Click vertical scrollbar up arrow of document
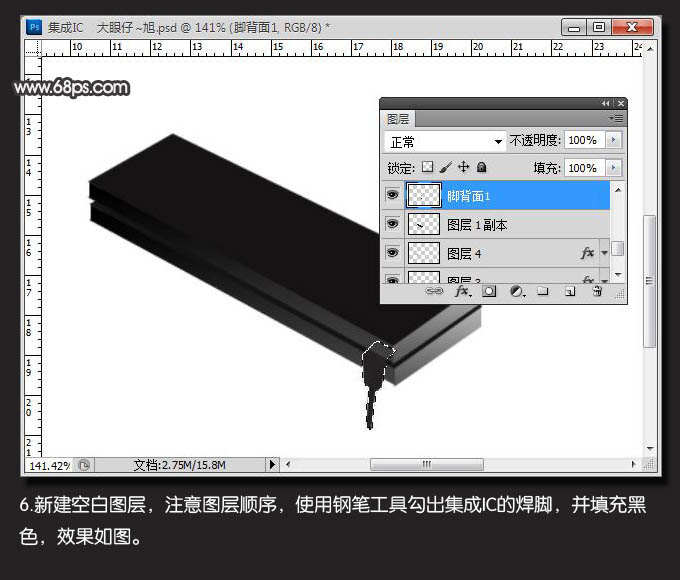The height and width of the screenshot is (580, 680). coord(650,49)
